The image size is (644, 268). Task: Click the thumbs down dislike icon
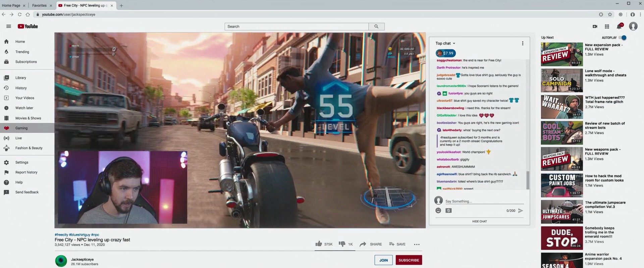pyautogui.click(x=342, y=244)
